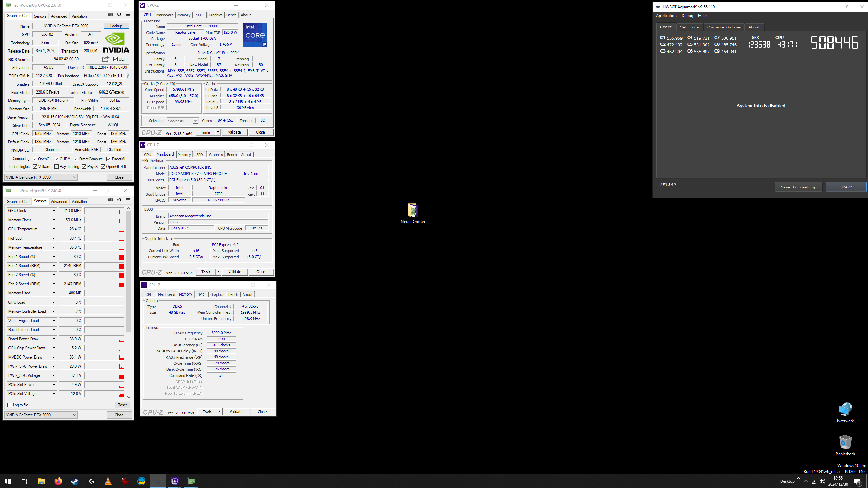This screenshot has height=488, width=868.
Task: Click sensors list vertical scrollbar
Action: click(129, 271)
